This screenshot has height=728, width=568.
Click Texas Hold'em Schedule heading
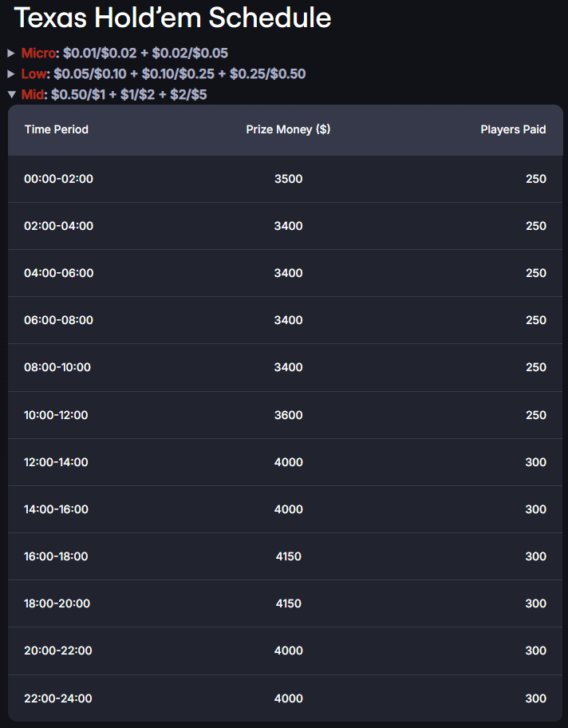pyautogui.click(x=172, y=18)
